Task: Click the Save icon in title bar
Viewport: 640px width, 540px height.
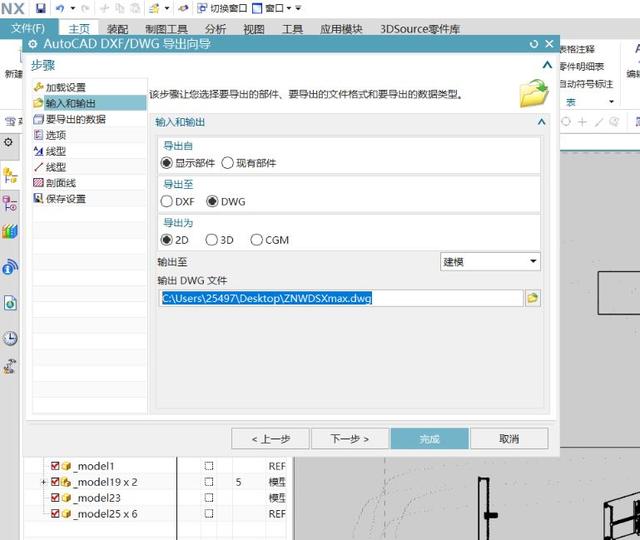Action: coord(40,8)
